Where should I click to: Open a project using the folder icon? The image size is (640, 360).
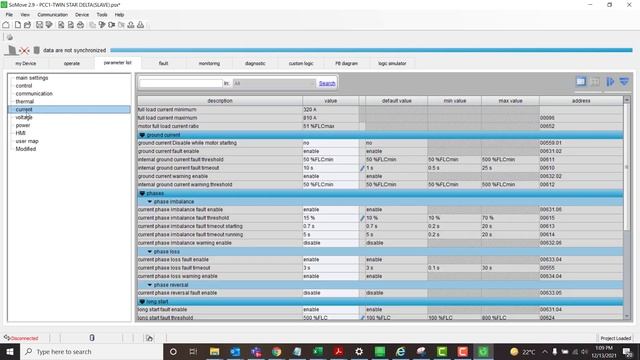[x=27, y=25]
